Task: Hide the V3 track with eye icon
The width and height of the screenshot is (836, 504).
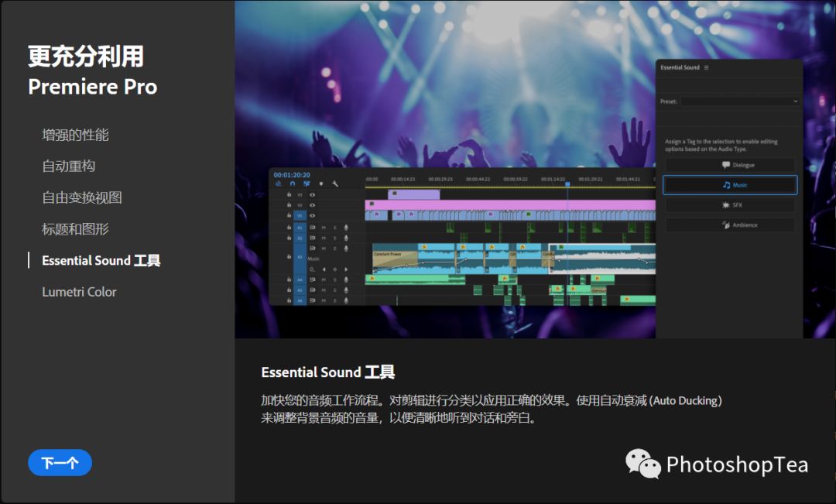Action: pos(313,194)
